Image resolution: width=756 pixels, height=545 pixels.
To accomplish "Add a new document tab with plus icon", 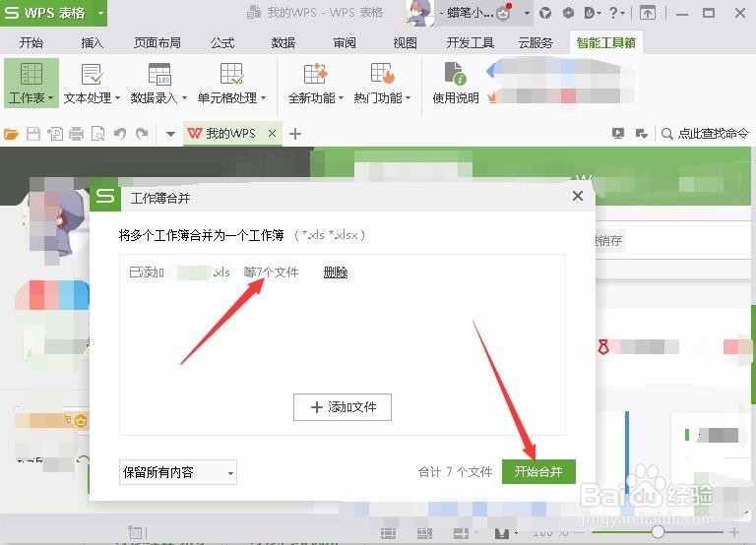I will (x=295, y=134).
